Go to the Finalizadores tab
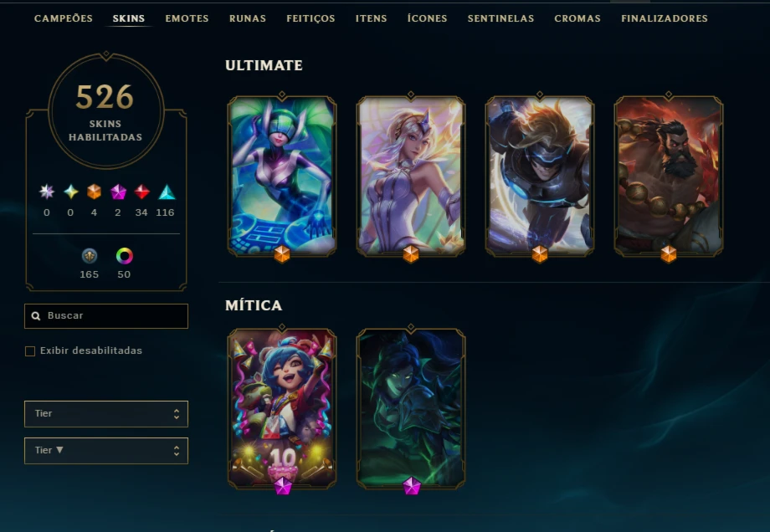The image size is (770, 532). 665,18
